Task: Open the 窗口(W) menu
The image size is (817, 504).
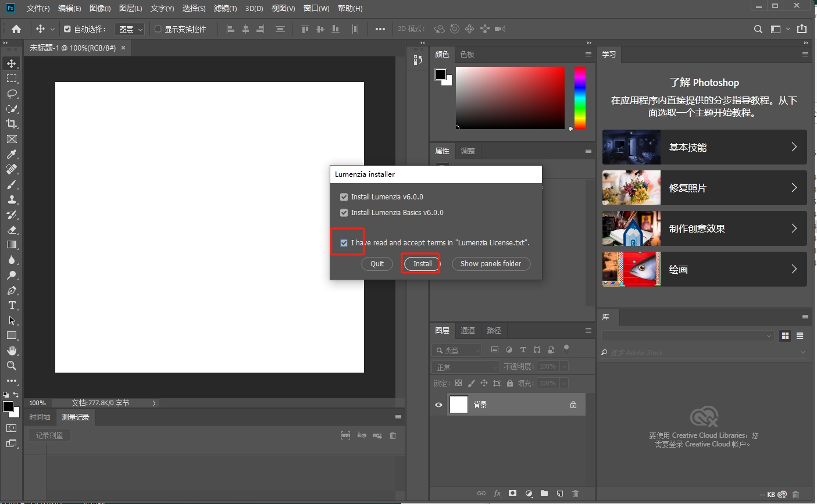Action: [316, 8]
